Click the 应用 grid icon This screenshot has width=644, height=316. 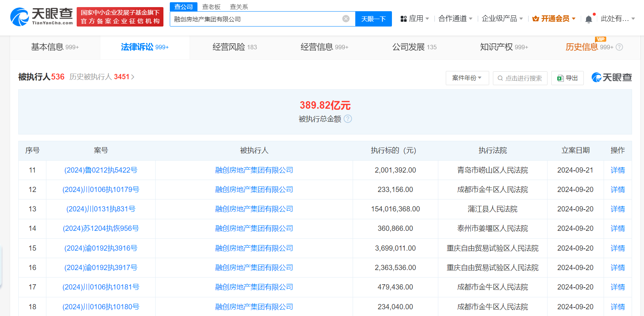tap(404, 19)
